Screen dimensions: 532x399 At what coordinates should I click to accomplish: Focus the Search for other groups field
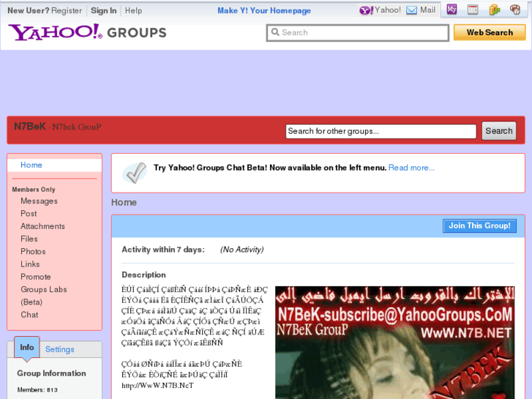(381, 131)
